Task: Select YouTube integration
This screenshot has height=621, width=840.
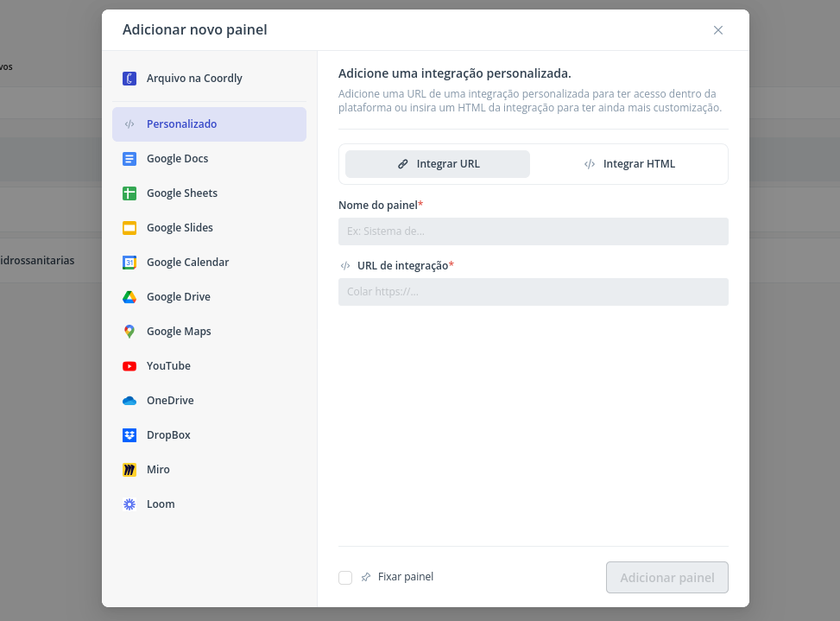Action: (210, 366)
